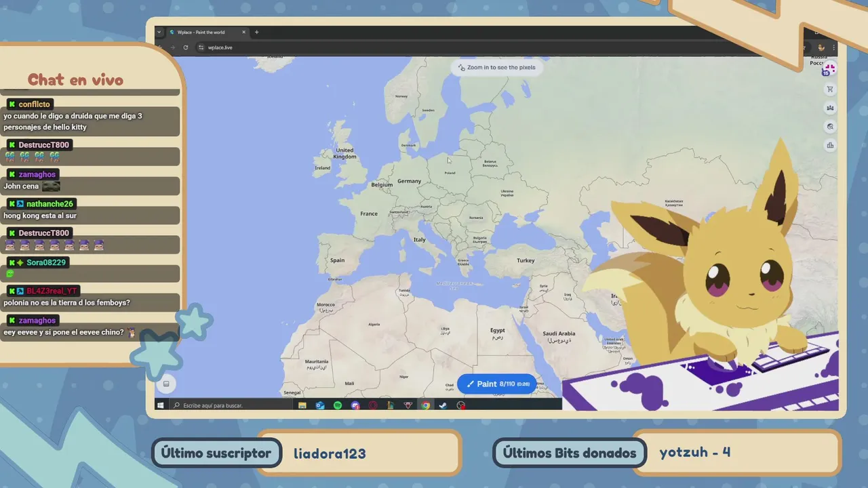Viewport: 868px width, 488px height.
Task: Click chat username 'confllcto'
Action: (x=34, y=104)
